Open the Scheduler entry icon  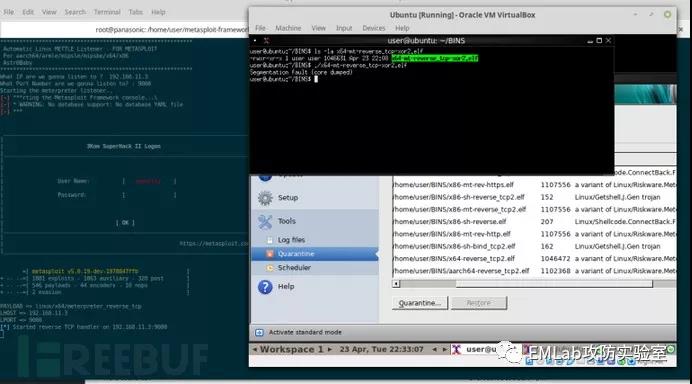click(270, 268)
